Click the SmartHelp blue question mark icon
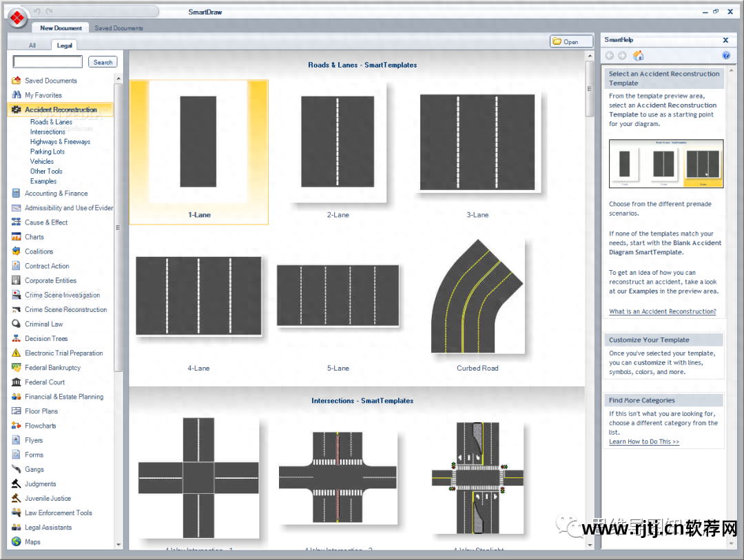 pos(726,56)
